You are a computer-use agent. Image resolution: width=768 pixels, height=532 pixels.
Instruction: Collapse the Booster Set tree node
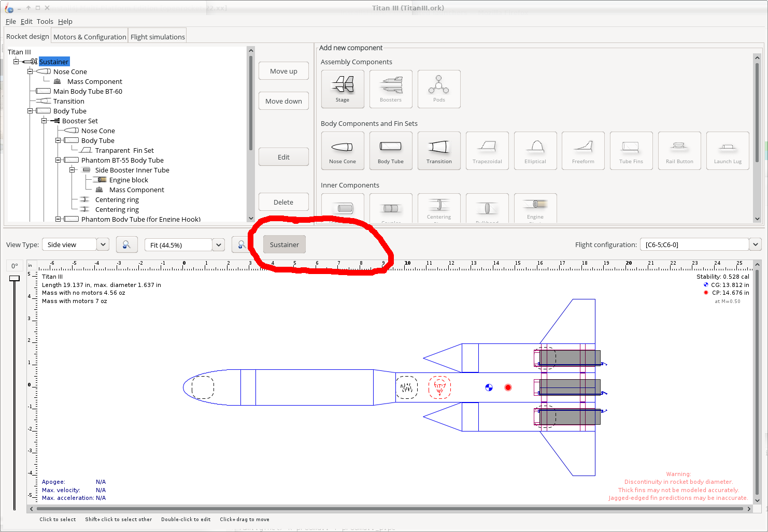(x=44, y=121)
